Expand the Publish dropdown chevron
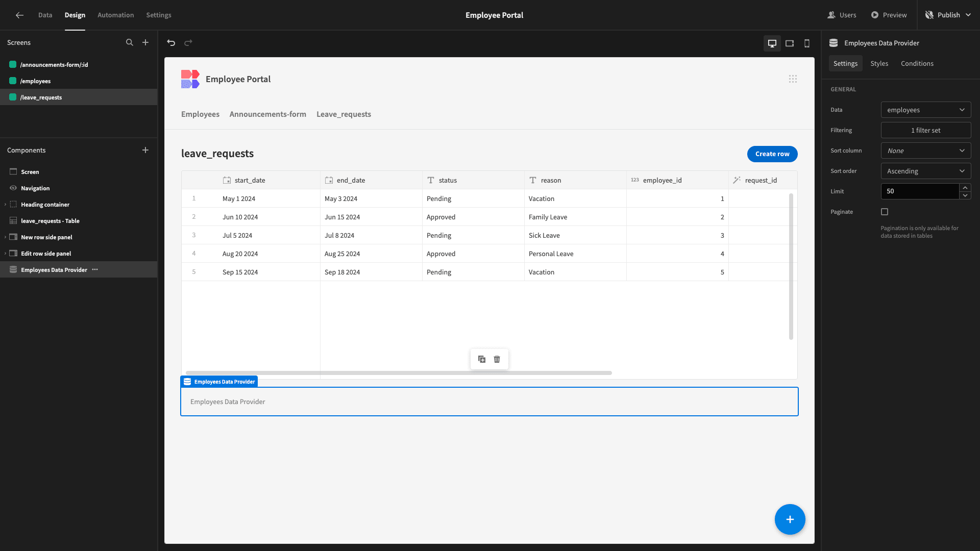 pos(968,15)
